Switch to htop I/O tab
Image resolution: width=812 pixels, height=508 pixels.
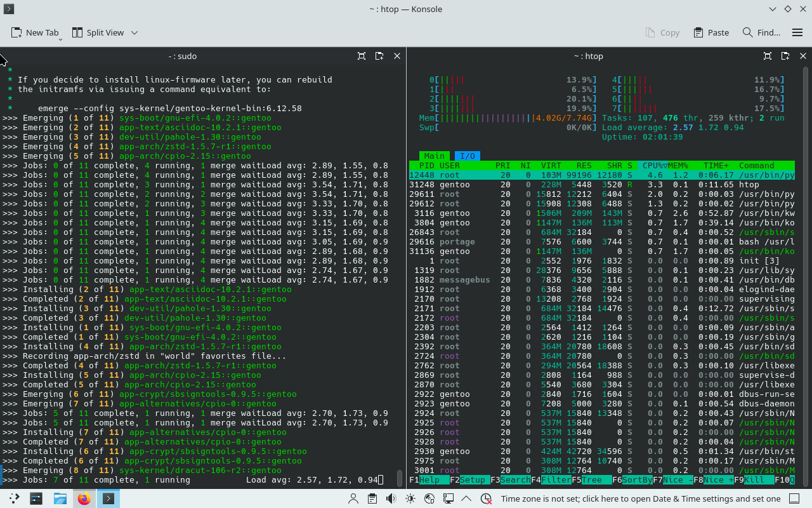click(467, 156)
